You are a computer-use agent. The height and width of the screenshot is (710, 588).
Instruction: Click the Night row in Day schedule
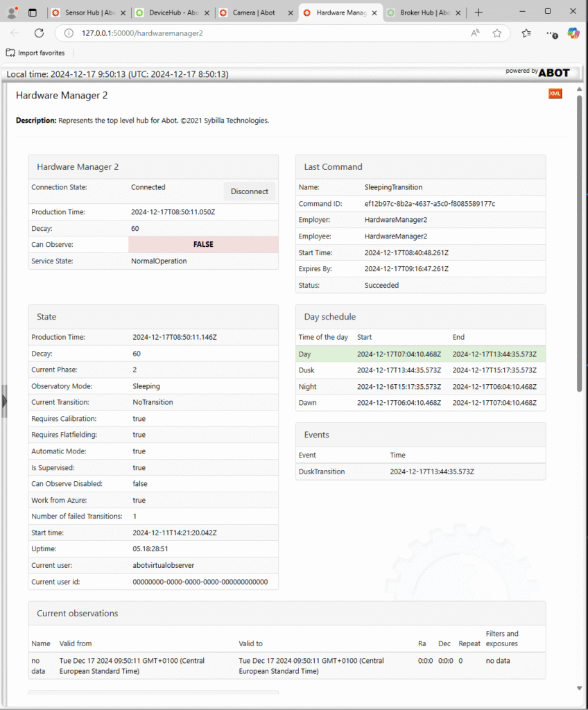pos(420,387)
